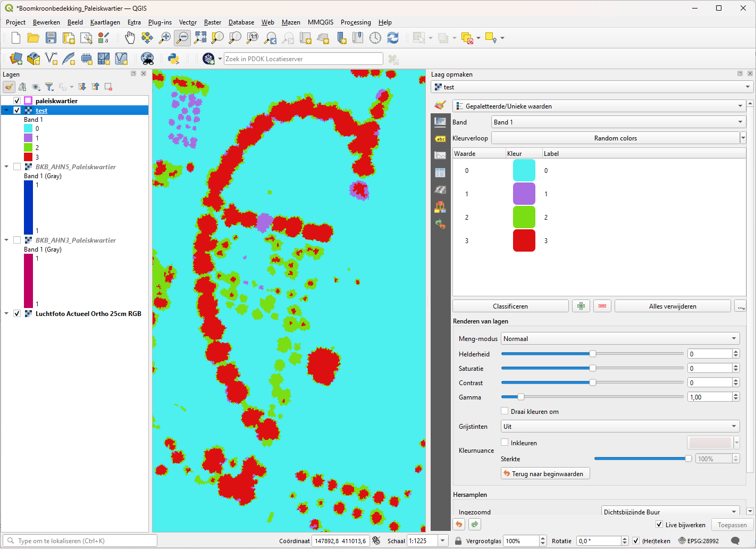Select the Pan Map hand tool
756x549 pixels.
pos(130,38)
